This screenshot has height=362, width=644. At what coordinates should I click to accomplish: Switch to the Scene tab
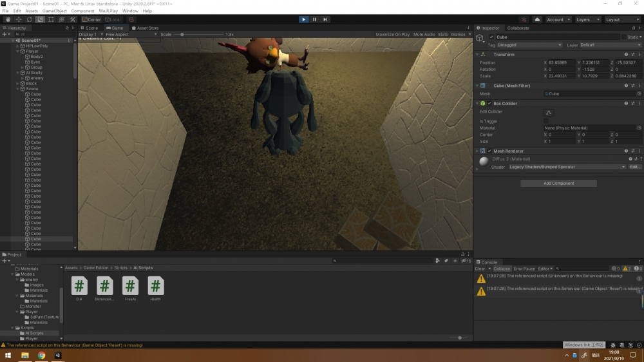[x=89, y=28]
